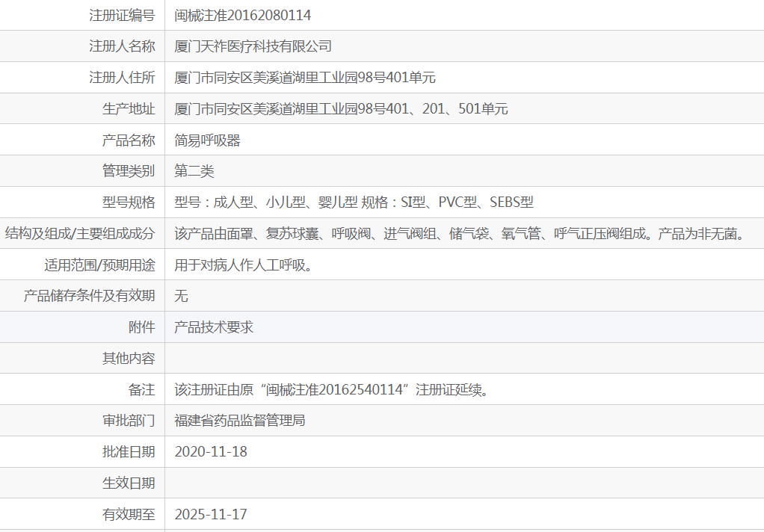764x532 pixels.
Task: Select the 附件 label
Action: click(x=142, y=327)
